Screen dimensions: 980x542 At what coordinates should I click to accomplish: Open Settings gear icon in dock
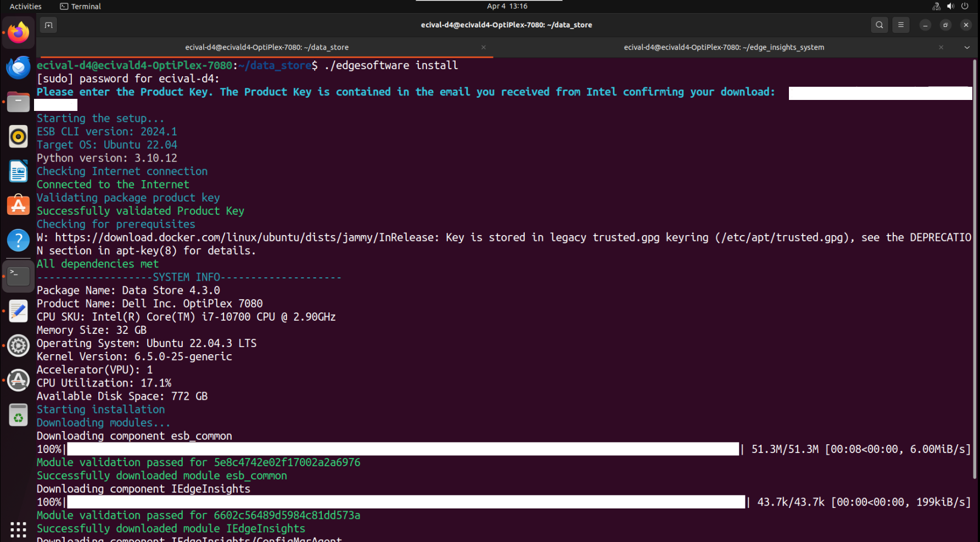click(18, 345)
